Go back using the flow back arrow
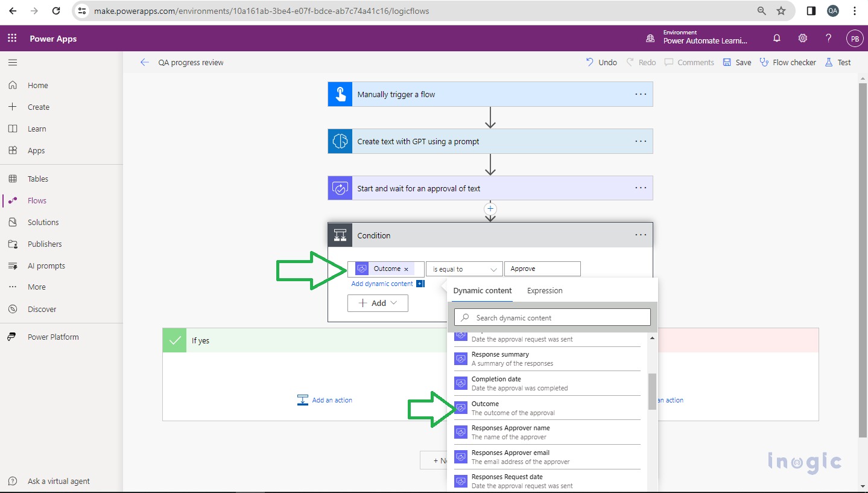868x493 pixels. (144, 62)
